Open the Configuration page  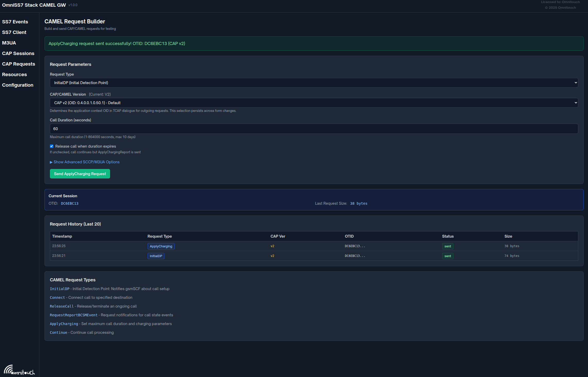point(17,85)
